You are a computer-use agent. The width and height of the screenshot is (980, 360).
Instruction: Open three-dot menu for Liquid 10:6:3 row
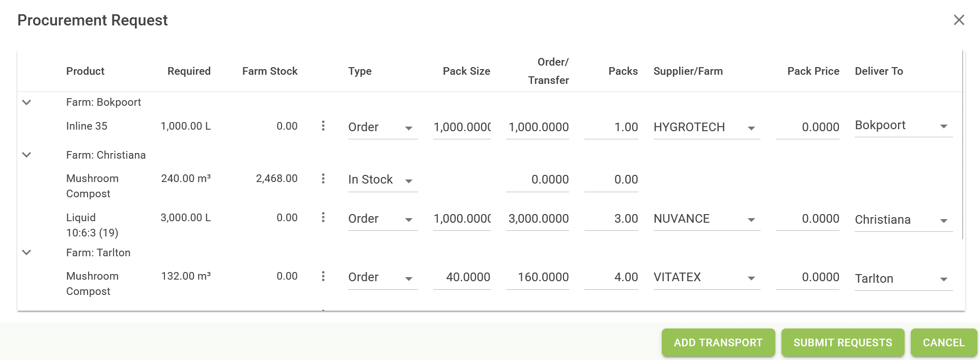click(323, 218)
